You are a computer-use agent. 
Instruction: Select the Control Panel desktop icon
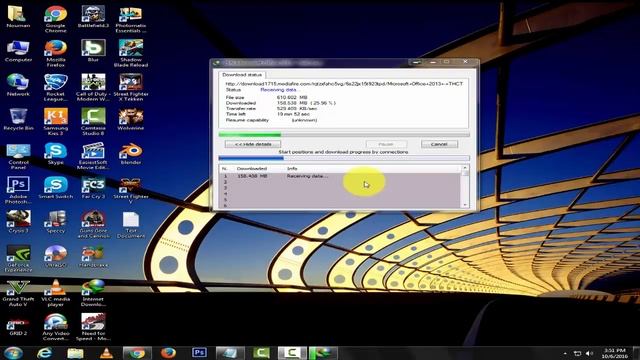[18, 156]
